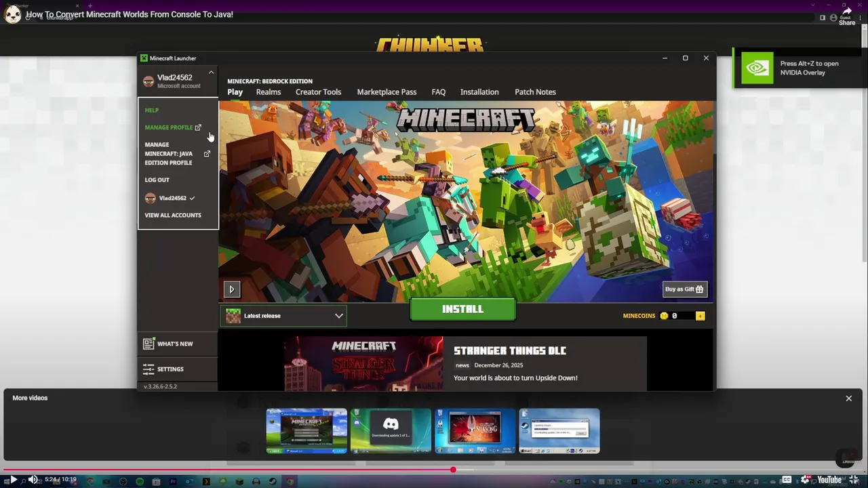
Task: Click the NVIDIA logo icon
Action: coord(757,68)
